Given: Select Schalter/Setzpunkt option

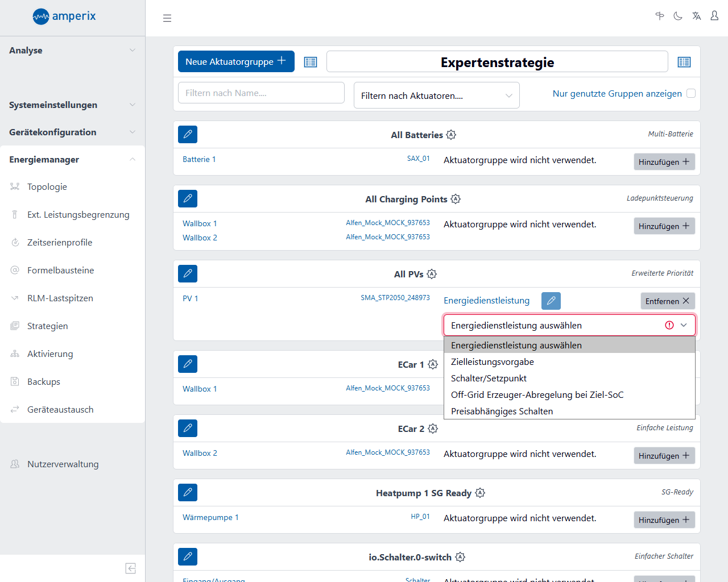Looking at the screenshot, I should click(489, 378).
